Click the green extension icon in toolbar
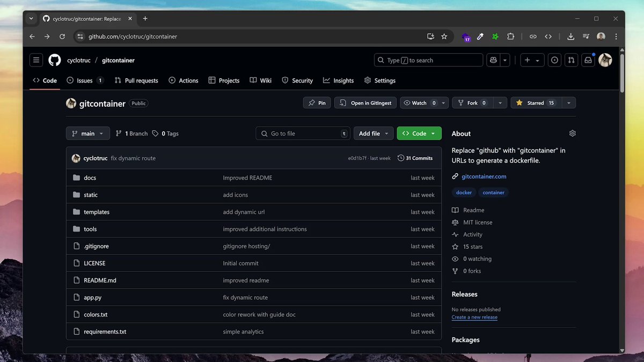Screen dimensions: 644x362 click(x=495, y=36)
